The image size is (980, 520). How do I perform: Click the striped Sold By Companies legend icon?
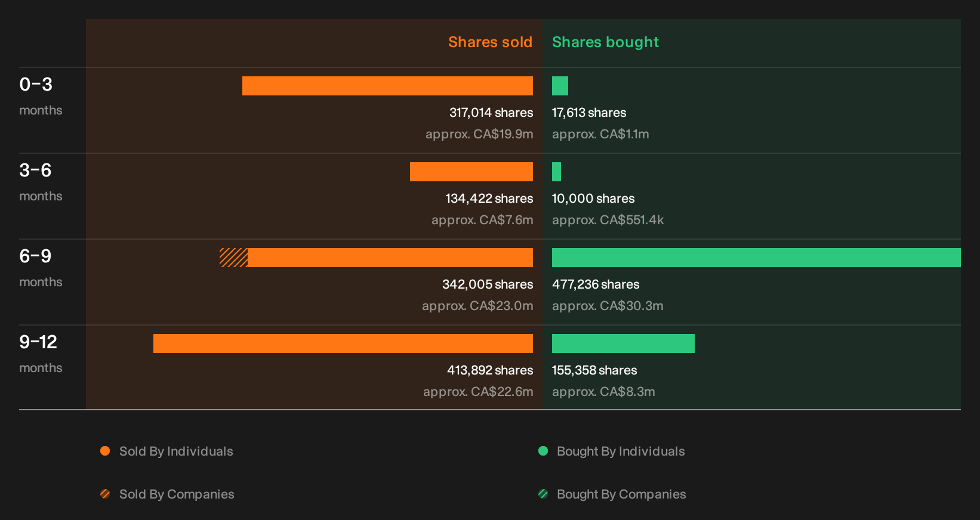pyautogui.click(x=105, y=494)
